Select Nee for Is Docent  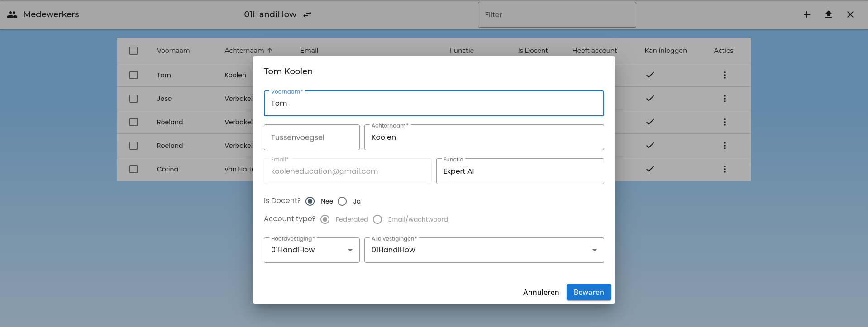[310, 201]
